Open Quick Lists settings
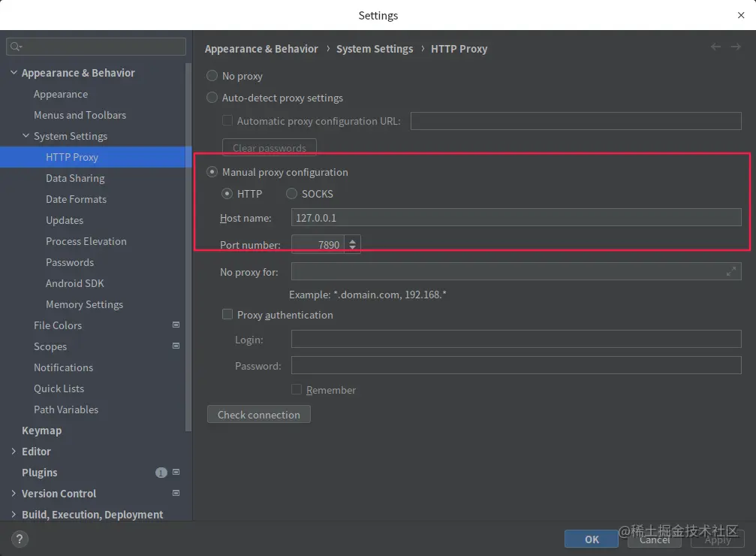 (x=59, y=388)
